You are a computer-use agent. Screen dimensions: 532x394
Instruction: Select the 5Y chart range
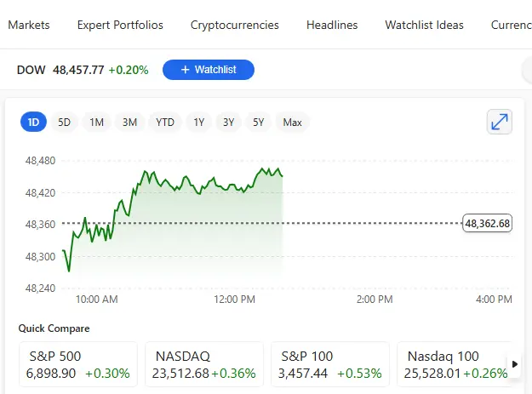pos(259,123)
